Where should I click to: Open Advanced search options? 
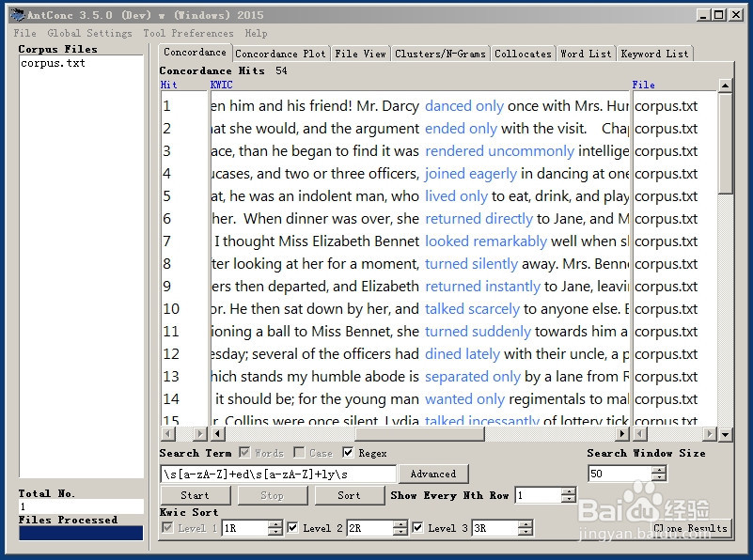coord(433,474)
